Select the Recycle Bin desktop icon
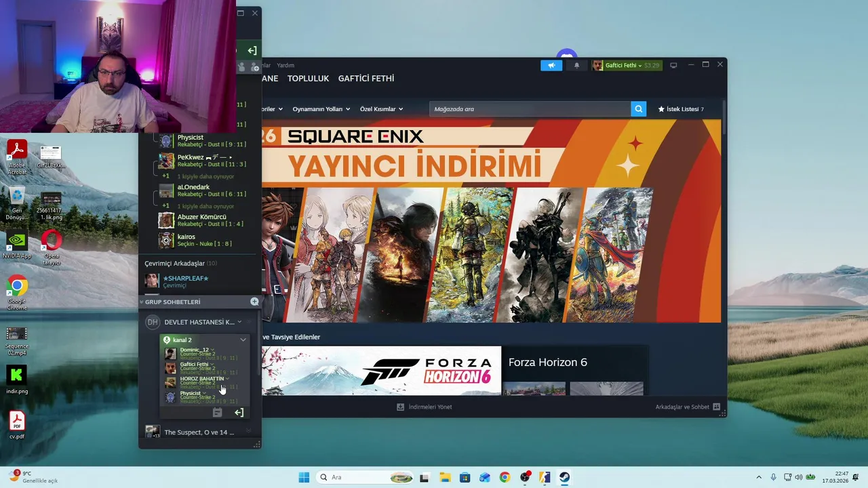868x488 pixels. pos(17,203)
